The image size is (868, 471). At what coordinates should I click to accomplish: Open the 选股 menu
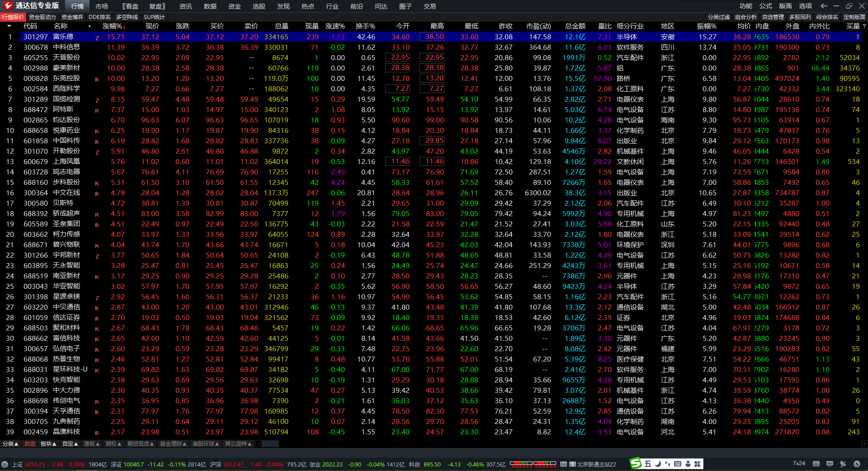click(x=259, y=6)
